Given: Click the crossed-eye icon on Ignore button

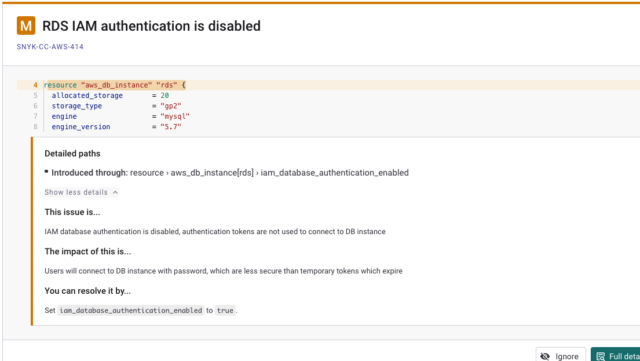Looking at the screenshot, I should click(x=545, y=357).
